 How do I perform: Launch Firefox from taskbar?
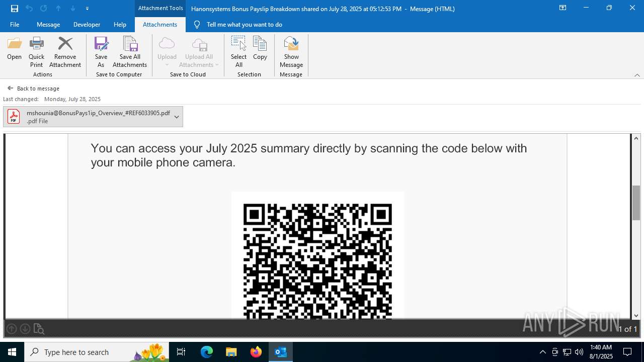click(x=256, y=352)
